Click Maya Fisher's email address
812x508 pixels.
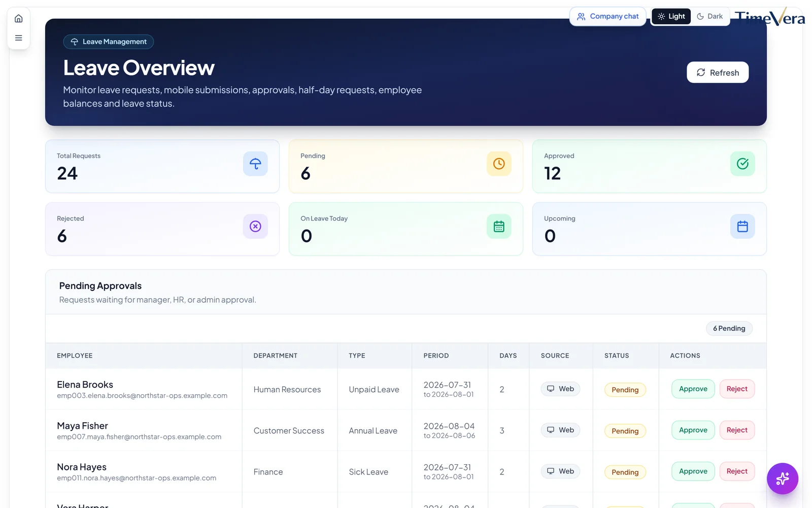(x=139, y=437)
